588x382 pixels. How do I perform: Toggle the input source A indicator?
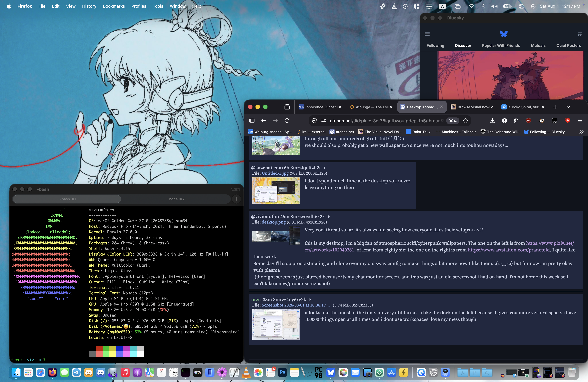click(442, 6)
